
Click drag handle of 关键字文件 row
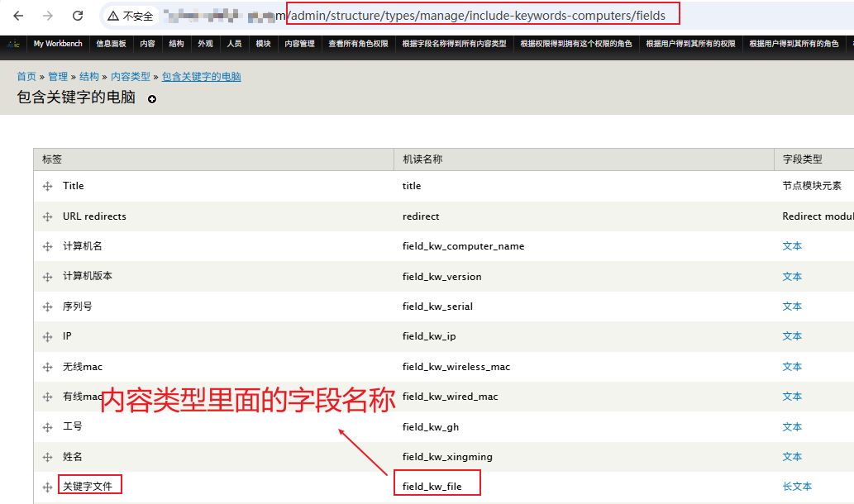point(48,487)
